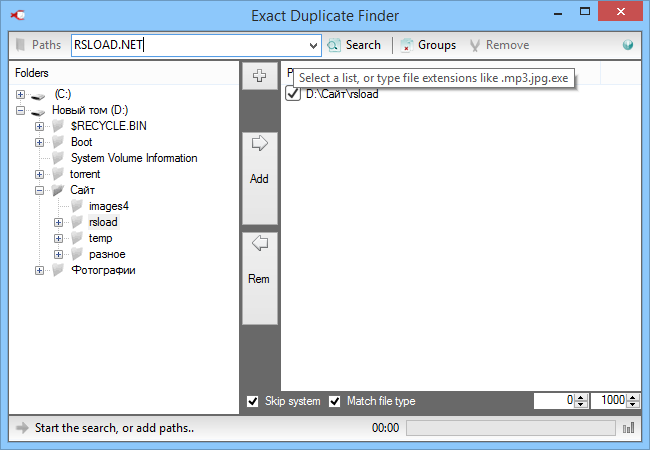Image resolution: width=650 pixels, height=450 pixels.
Task: Expand the C: drive node
Action: 20,94
